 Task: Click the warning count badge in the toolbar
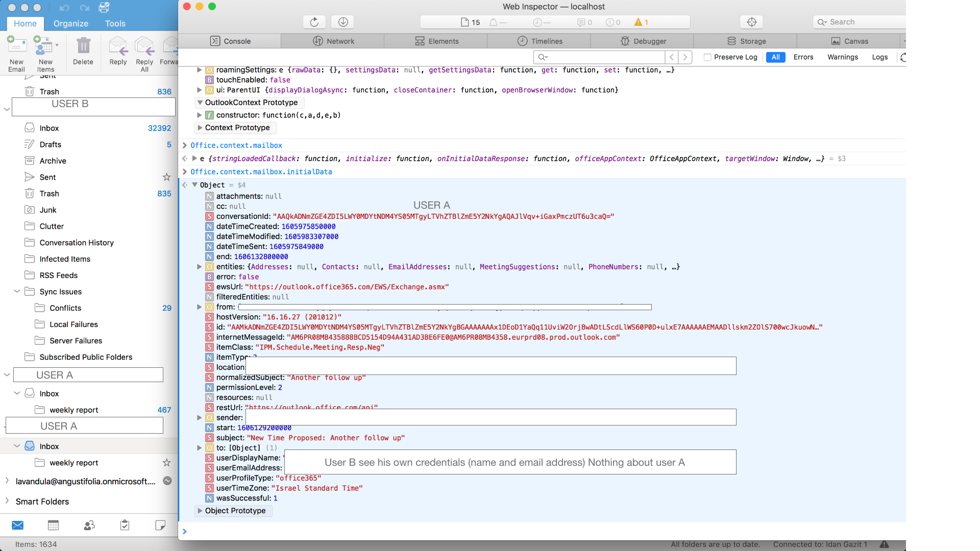click(x=640, y=22)
